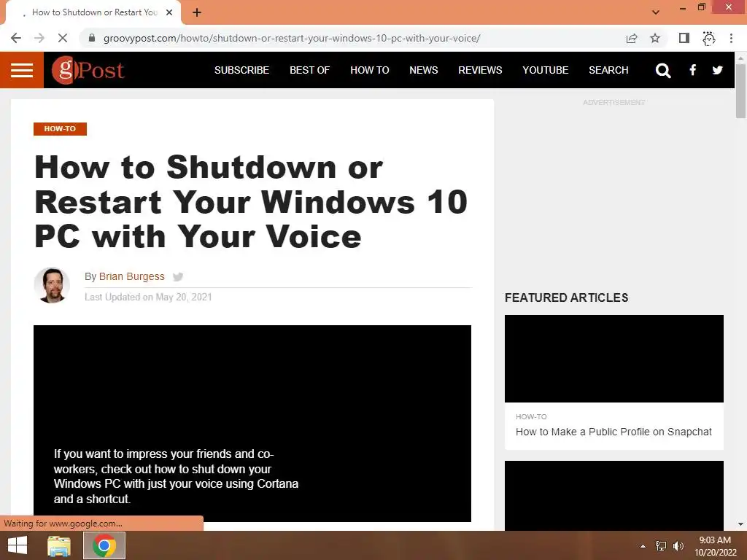Click Brian Burgess's Twitter bird icon

pos(178,276)
